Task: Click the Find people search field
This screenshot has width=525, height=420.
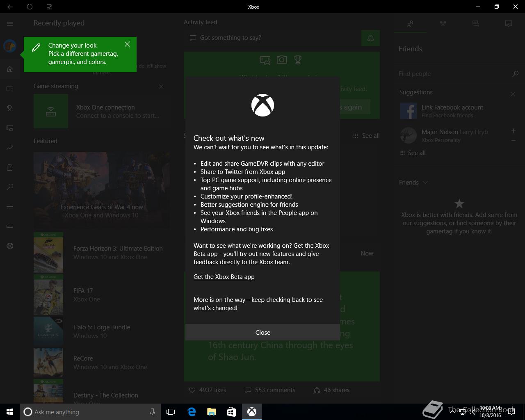Action: coord(453,74)
